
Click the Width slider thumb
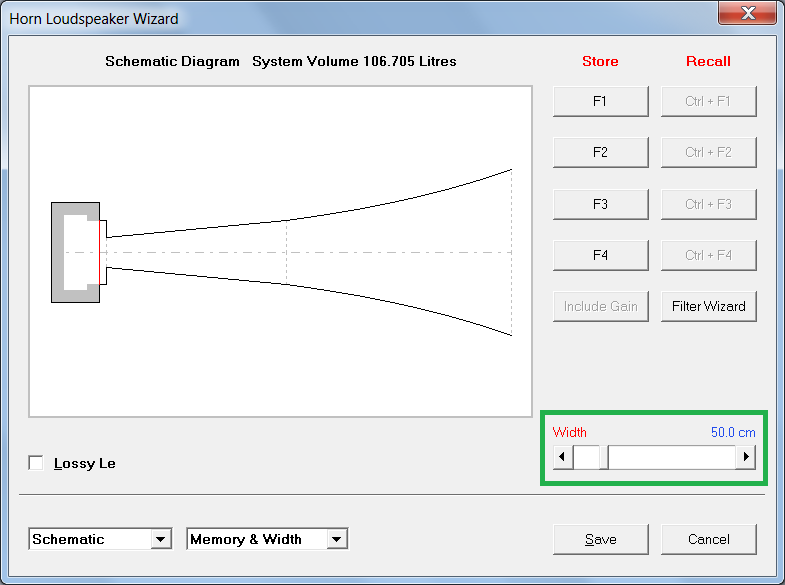click(604, 457)
